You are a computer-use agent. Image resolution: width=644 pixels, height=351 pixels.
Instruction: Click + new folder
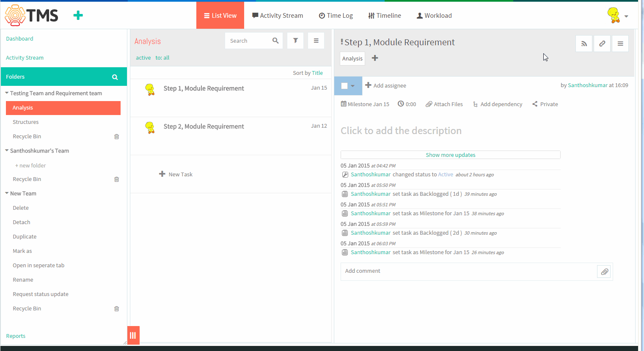[x=30, y=165]
